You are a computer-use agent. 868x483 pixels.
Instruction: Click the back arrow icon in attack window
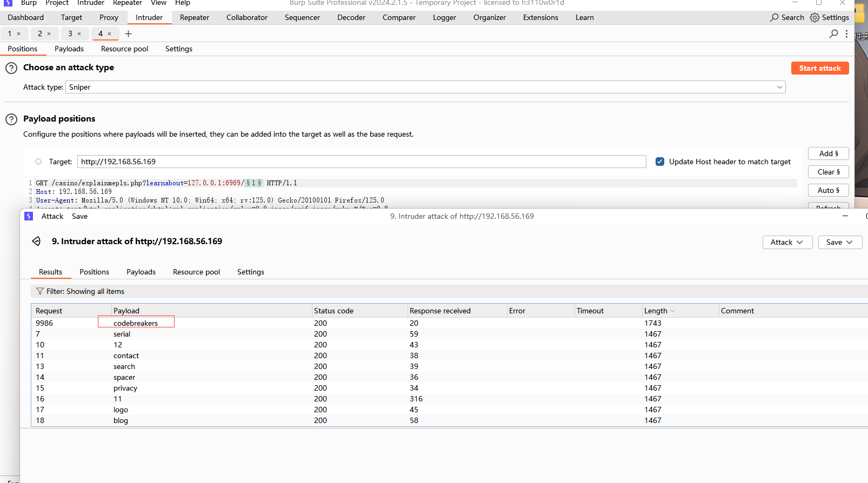coord(36,241)
